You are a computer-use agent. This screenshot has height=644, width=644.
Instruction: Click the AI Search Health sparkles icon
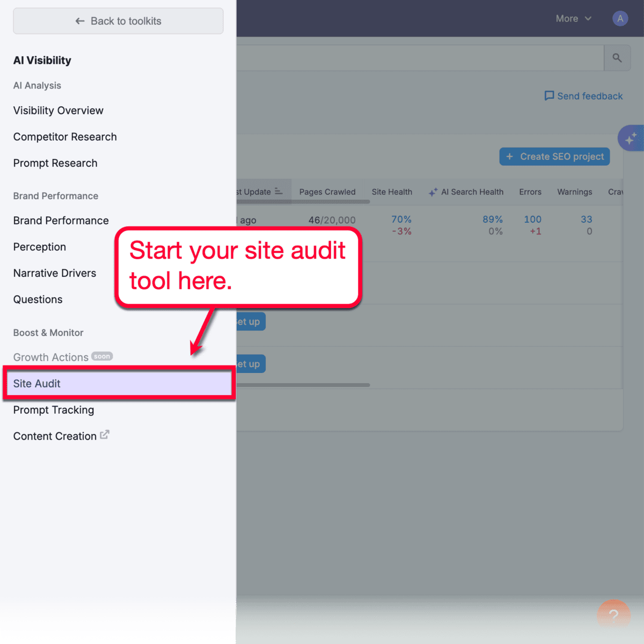click(433, 192)
